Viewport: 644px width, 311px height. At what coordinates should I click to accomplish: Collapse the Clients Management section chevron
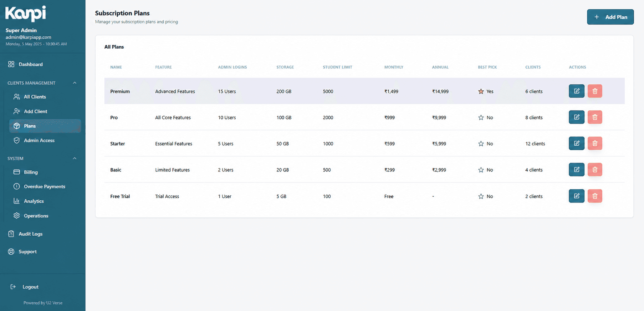[75, 83]
